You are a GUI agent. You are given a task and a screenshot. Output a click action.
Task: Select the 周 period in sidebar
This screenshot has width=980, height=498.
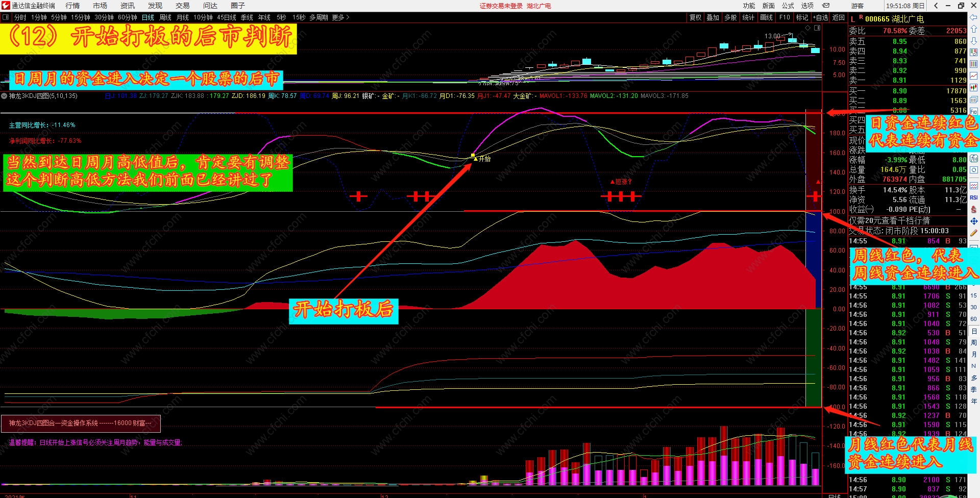(974, 342)
